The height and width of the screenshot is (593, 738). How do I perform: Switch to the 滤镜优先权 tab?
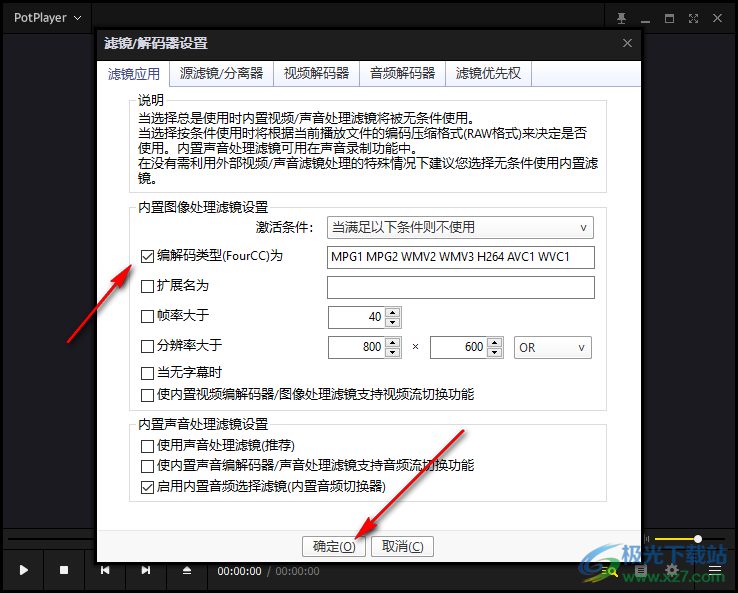coord(488,73)
